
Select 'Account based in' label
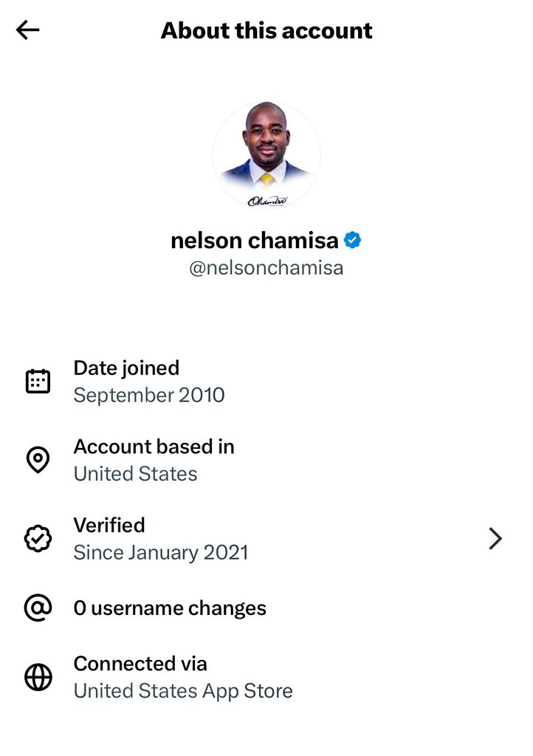(x=154, y=447)
